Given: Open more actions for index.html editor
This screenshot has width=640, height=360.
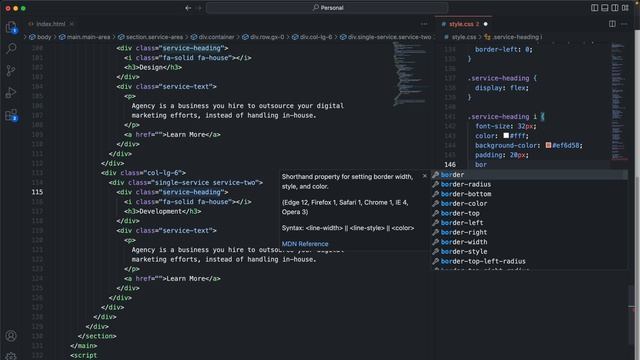Looking at the screenshot, I should coord(424,24).
